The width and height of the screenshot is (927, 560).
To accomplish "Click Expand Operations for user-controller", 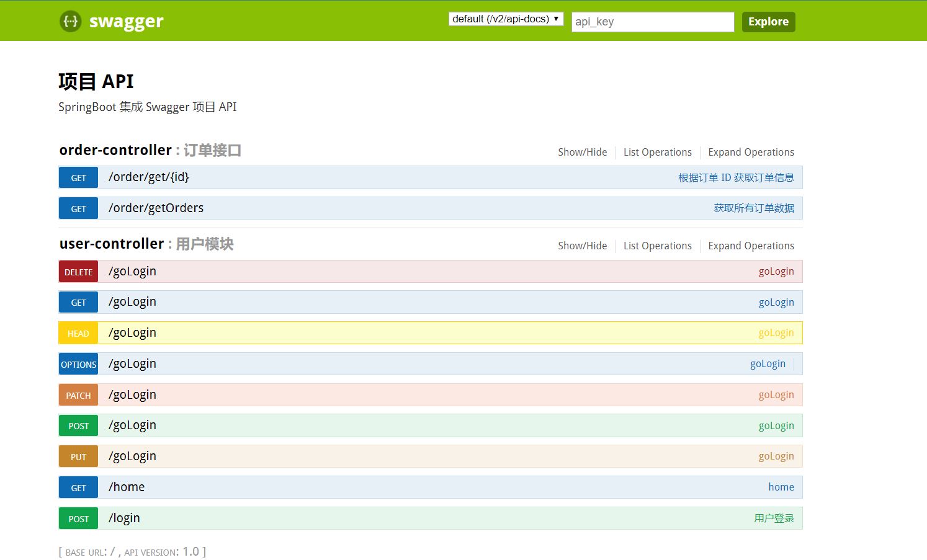I will [751, 246].
